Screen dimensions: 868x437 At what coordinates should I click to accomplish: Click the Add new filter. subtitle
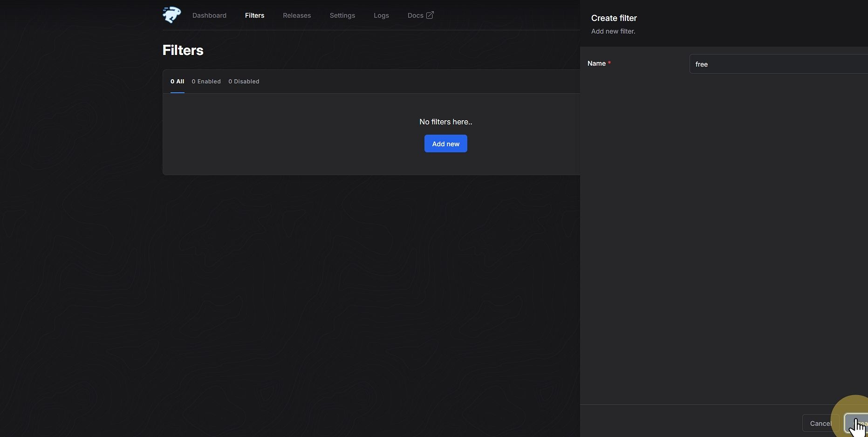coord(613,31)
